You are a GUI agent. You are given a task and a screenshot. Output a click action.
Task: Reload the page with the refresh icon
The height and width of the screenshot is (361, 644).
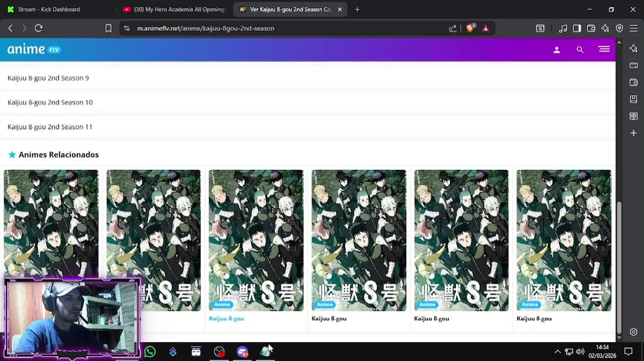[x=39, y=29]
